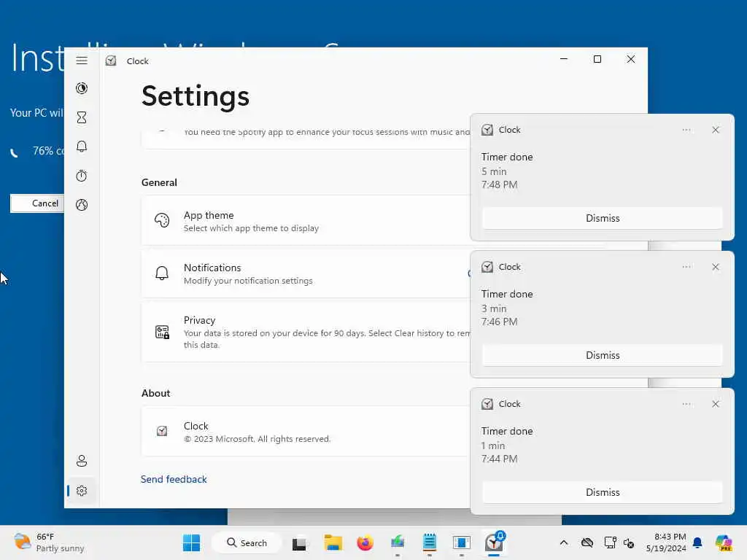Click the cloud sync tray icon
Viewport: 747px width, 560px height.
587,542
